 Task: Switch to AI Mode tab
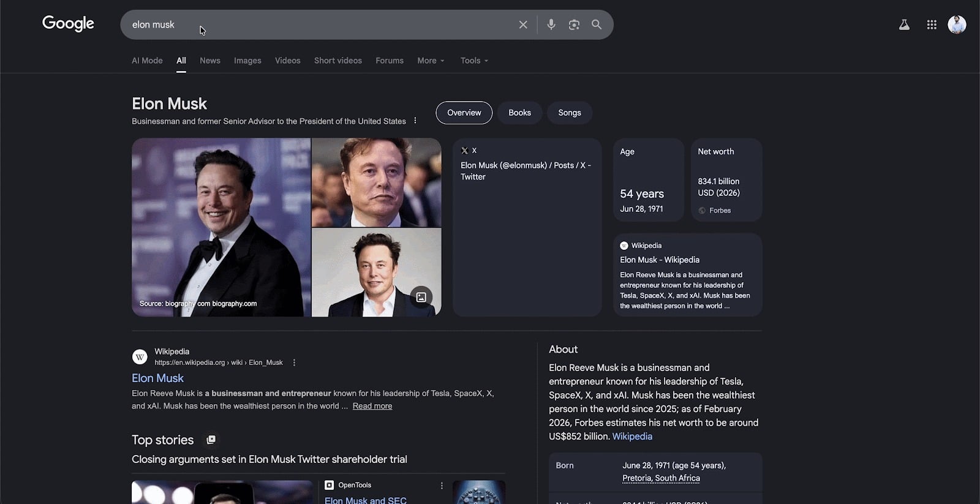tap(147, 61)
